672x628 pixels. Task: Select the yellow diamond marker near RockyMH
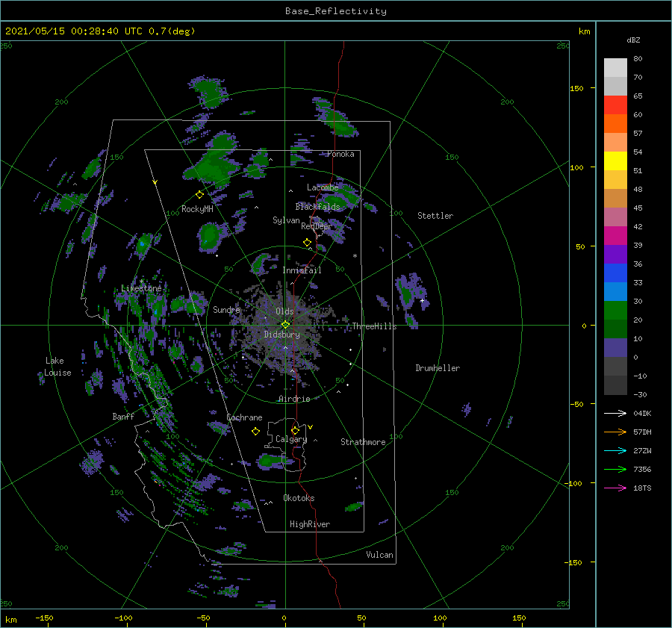coord(199,195)
